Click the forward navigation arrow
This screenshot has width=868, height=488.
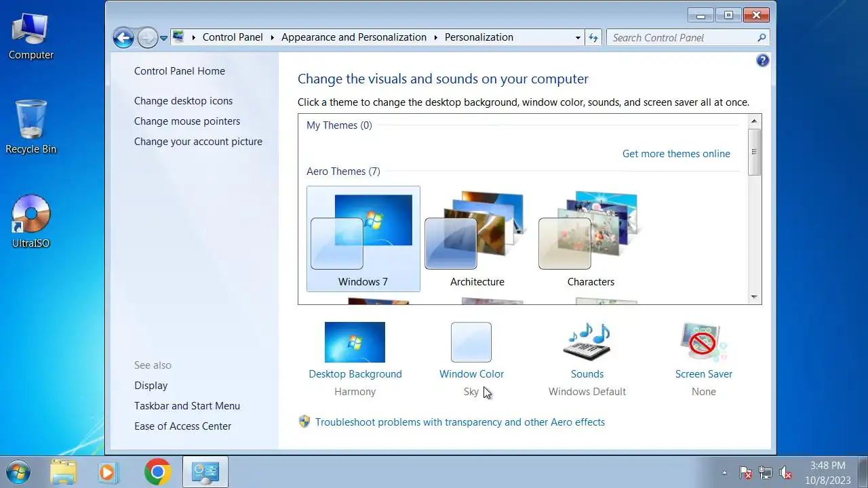point(147,37)
